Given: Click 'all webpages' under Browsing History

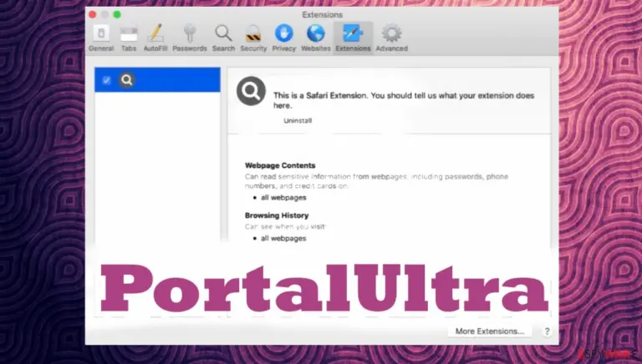Looking at the screenshot, I should [283, 239].
